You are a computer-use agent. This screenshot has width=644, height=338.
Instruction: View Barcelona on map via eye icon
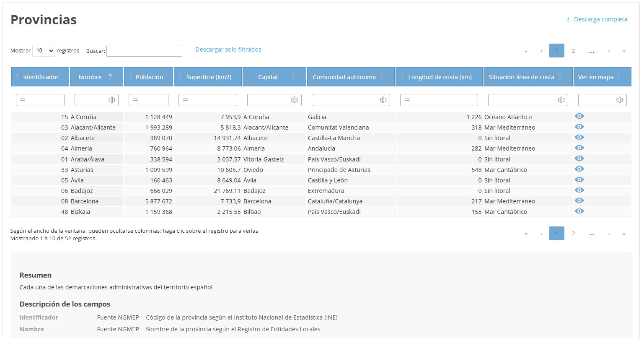(579, 201)
